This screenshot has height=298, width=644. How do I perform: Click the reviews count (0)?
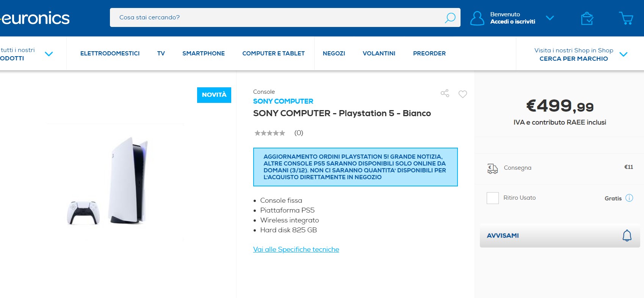click(x=299, y=133)
